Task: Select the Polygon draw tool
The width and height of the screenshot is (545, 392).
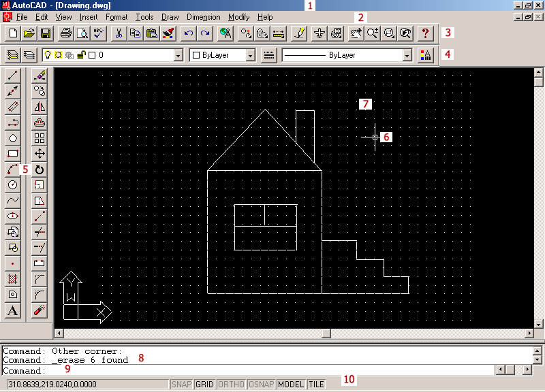Action: 12,138
